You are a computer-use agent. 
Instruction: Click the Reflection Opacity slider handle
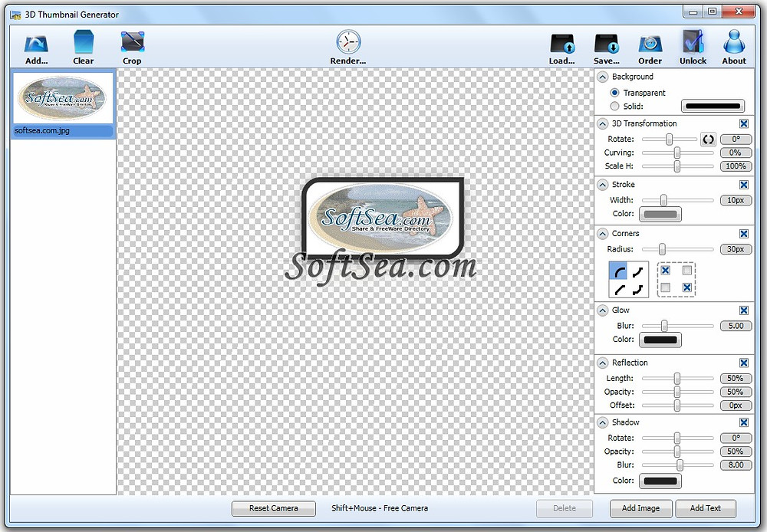677,392
